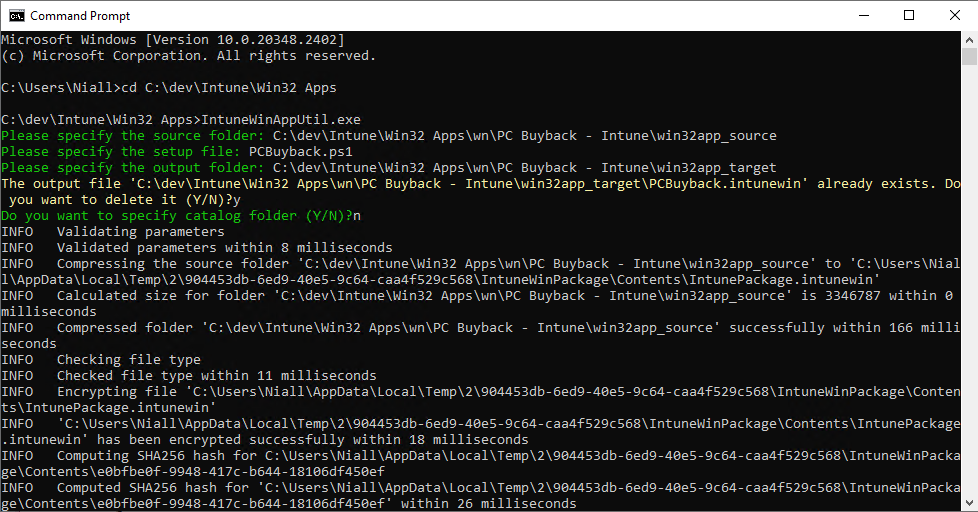Click the scrollbar down arrow
Screen dimensions: 978x512
[969, 503]
